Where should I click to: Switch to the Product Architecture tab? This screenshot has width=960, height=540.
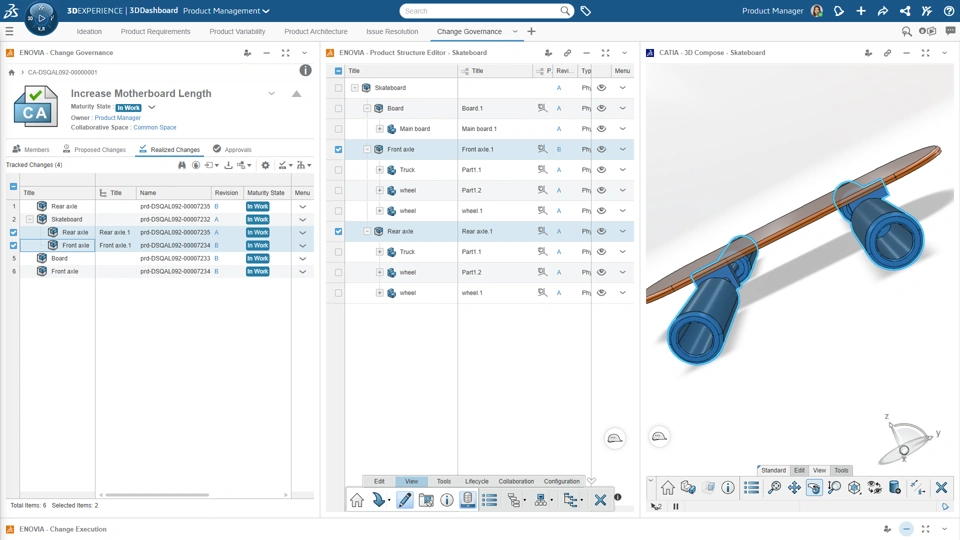click(x=316, y=31)
